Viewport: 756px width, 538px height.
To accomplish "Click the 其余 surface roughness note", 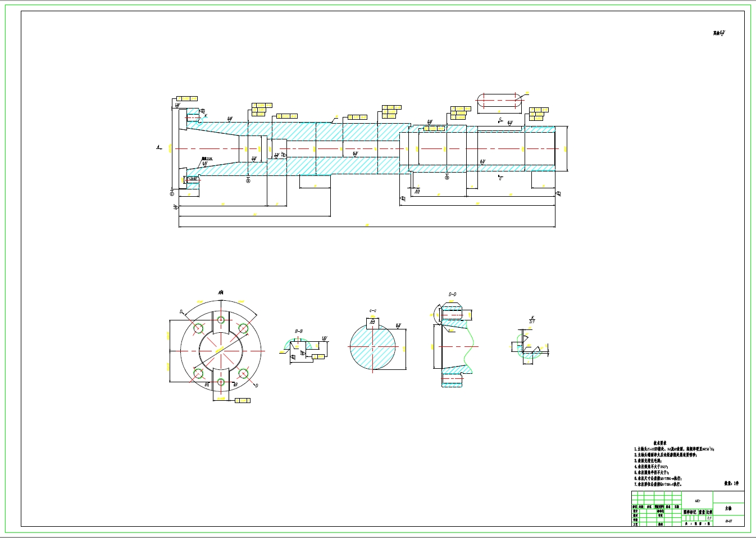I will coord(719,33).
